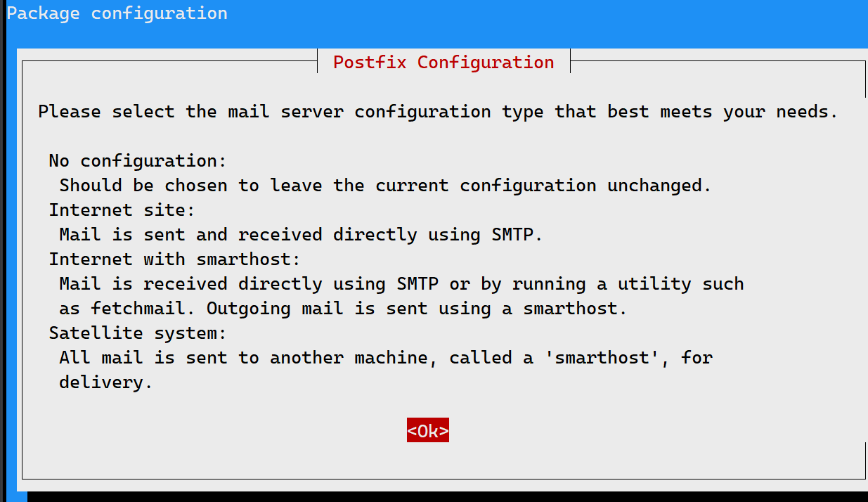
Task: Click the 'Postfix Configuration' dialog title
Action: click(443, 62)
